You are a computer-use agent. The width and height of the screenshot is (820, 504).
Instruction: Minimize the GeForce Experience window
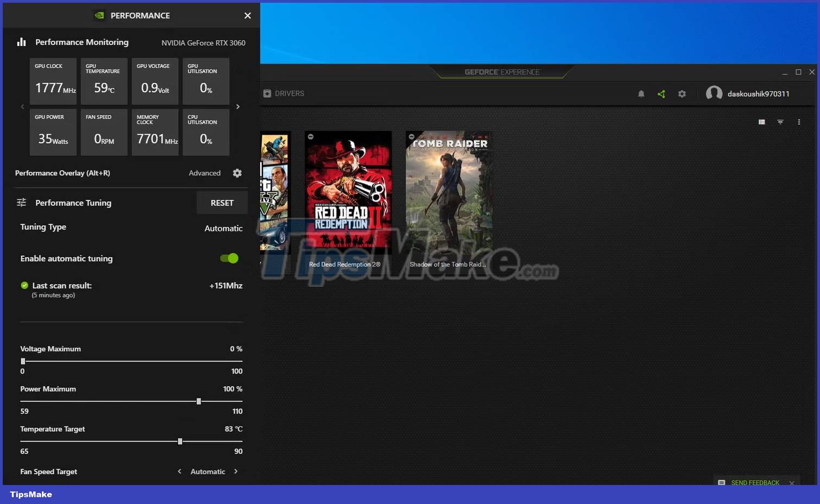(785, 72)
